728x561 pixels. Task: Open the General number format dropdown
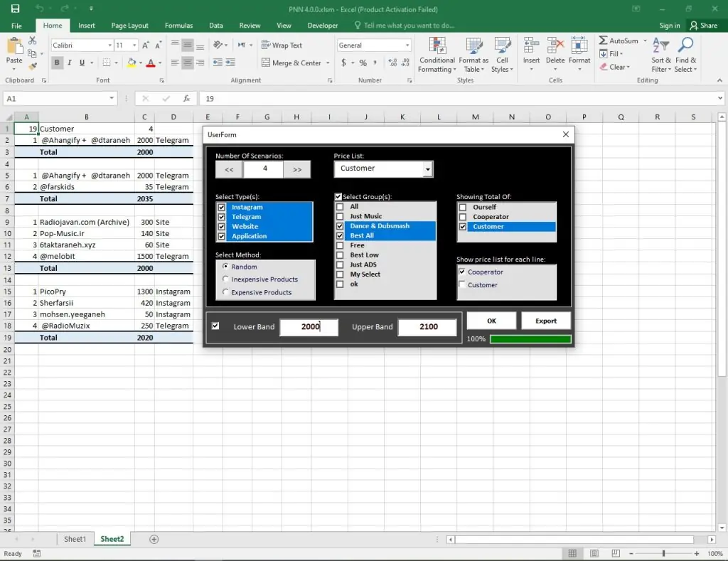(407, 46)
